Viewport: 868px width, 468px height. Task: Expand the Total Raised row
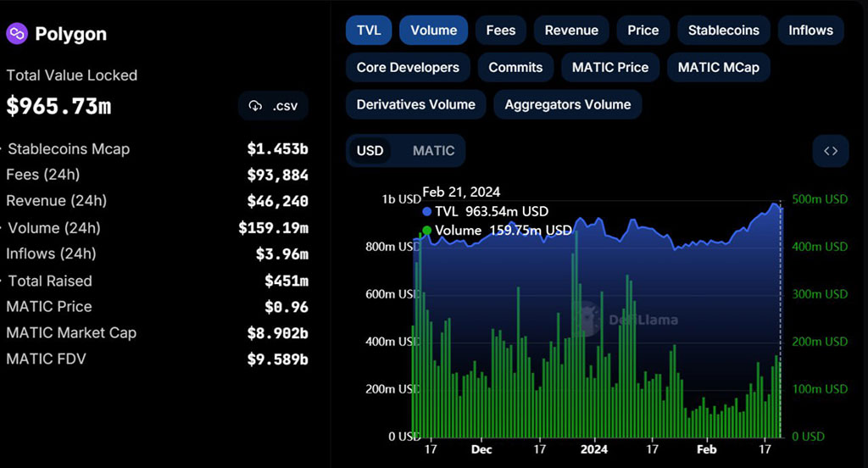[157, 281]
